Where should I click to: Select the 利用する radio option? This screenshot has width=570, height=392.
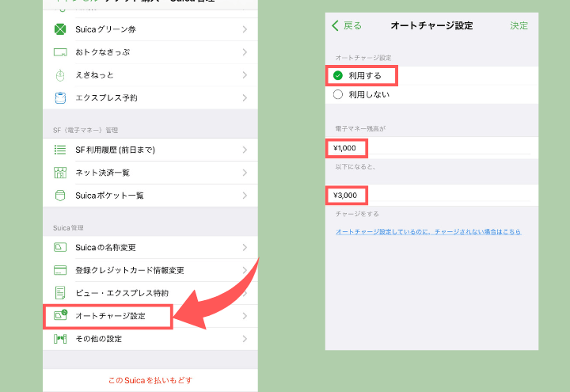tap(338, 76)
